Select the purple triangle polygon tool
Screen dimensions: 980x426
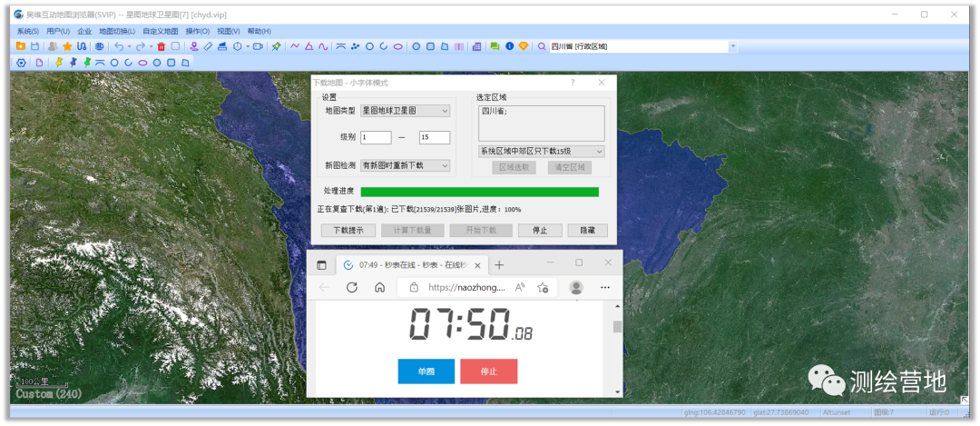(x=309, y=45)
